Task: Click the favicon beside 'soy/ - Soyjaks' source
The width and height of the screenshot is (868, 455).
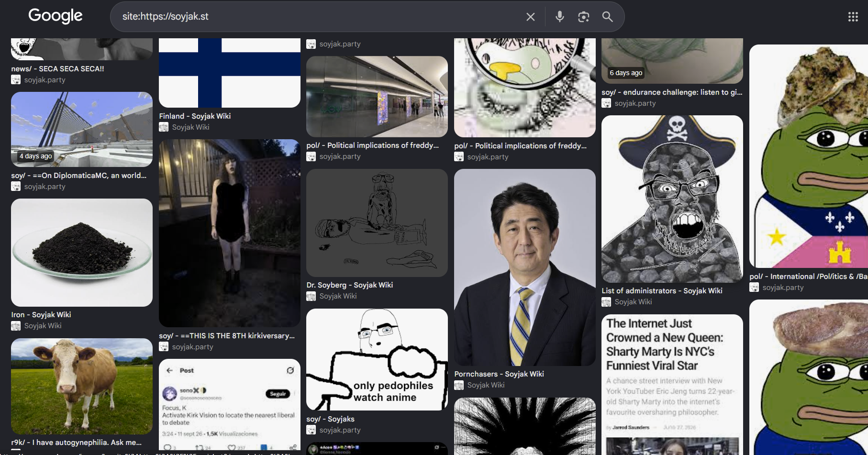Action: point(311,430)
